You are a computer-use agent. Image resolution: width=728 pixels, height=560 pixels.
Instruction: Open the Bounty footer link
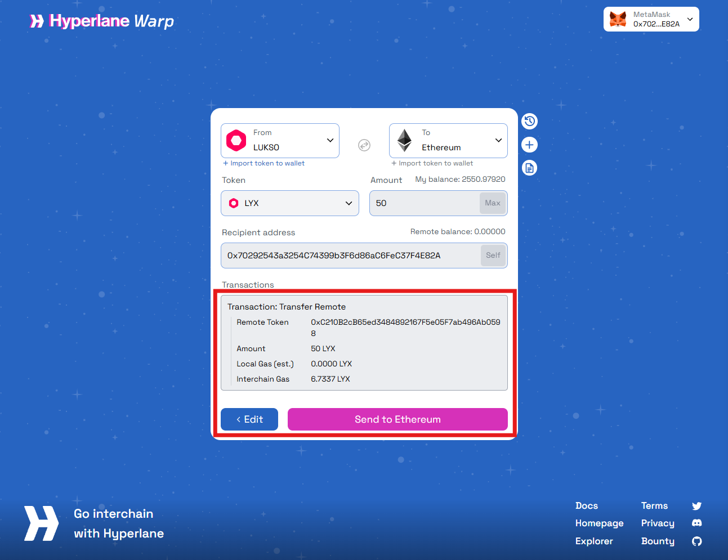tap(658, 541)
